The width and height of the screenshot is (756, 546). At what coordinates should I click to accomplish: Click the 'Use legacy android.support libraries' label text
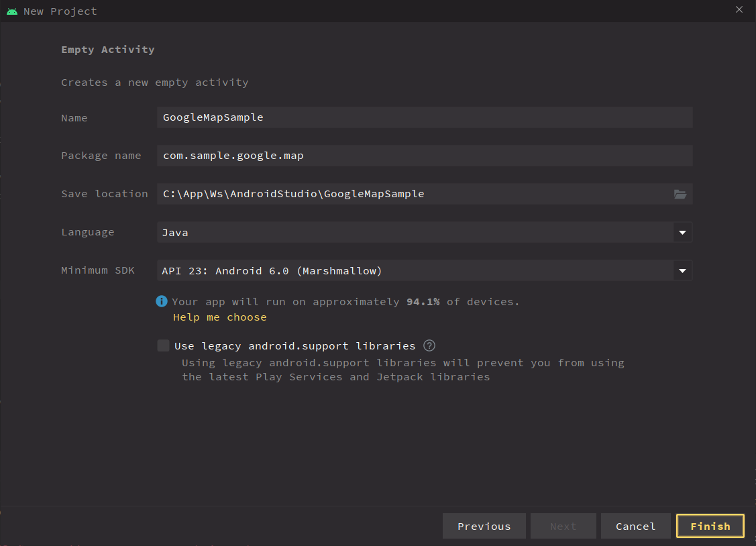(x=294, y=346)
